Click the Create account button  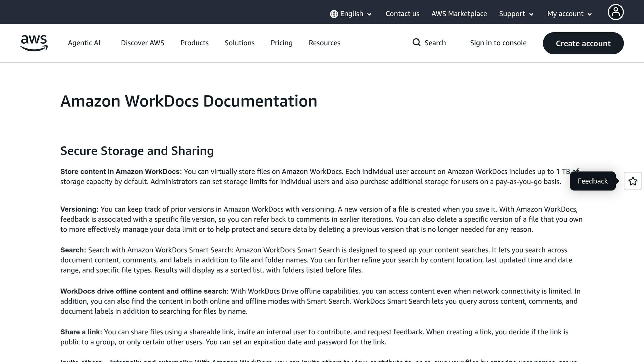583,43
